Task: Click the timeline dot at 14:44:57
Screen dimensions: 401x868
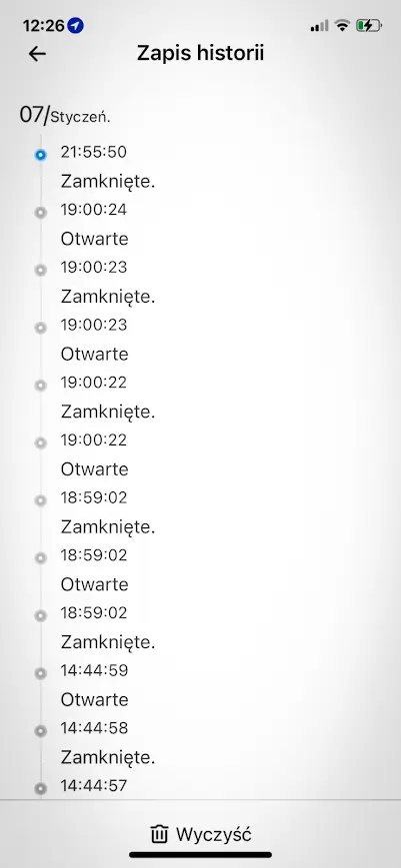Action: pyautogui.click(x=40, y=788)
